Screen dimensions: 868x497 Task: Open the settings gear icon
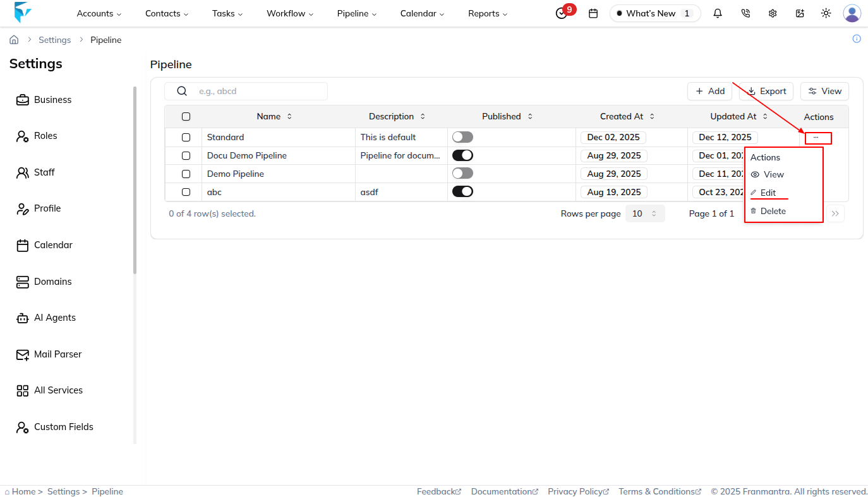[773, 13]
